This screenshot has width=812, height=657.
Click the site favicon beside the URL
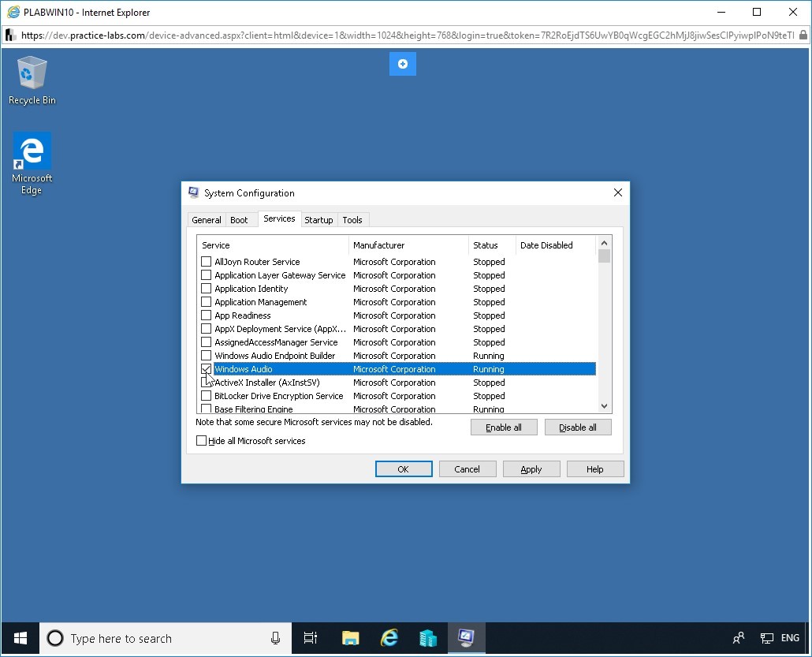[9, 35]
